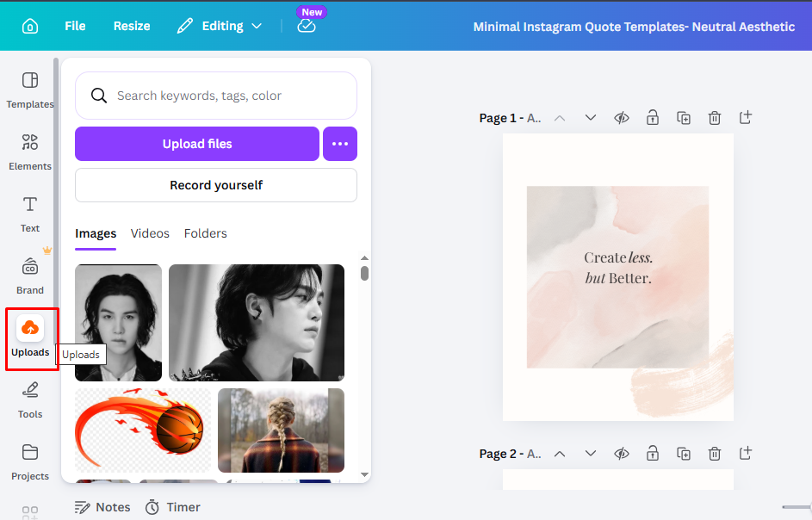This screenshot has height=520, width=812.
Task: Click the cloud save status icon
Action: pyautogui.click(x=306, y=25)
